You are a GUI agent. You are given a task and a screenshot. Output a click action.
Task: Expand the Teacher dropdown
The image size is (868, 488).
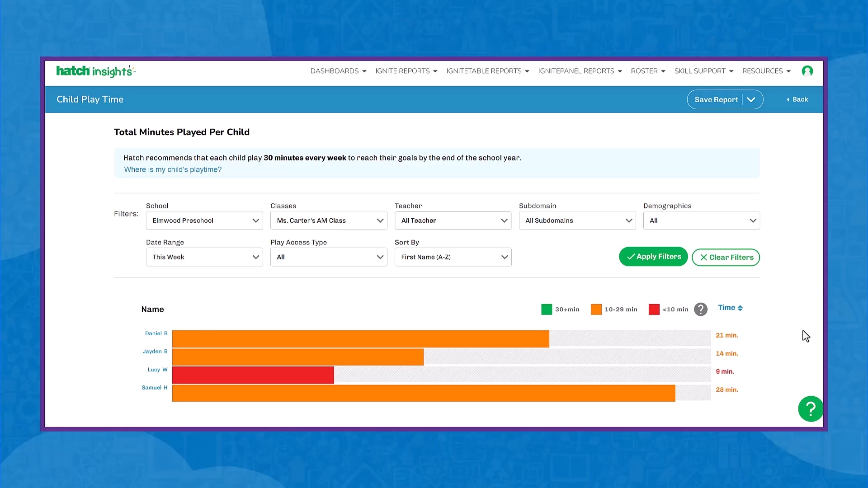(x=453, y=221)
